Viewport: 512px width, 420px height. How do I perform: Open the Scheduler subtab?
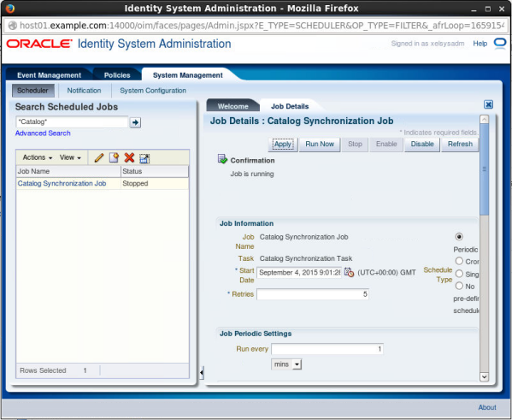coord(32,91)
